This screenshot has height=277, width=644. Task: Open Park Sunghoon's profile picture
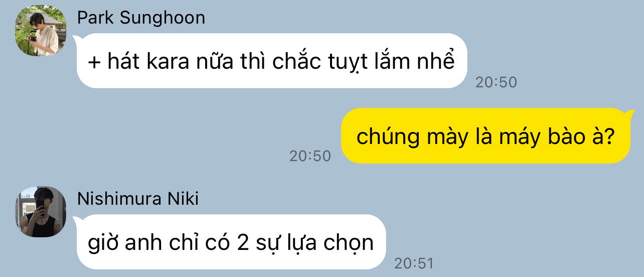(x=41, y=31)
